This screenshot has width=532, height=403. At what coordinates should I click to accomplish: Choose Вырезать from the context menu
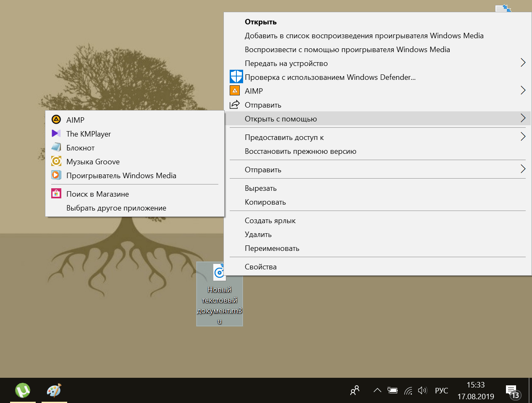click(x=261, y=188)
